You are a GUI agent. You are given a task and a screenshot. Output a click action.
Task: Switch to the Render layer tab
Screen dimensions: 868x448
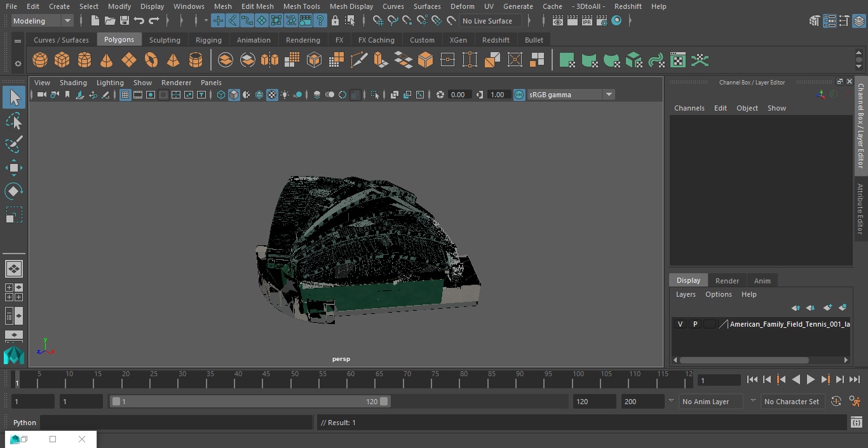click(x=727, y=280)
